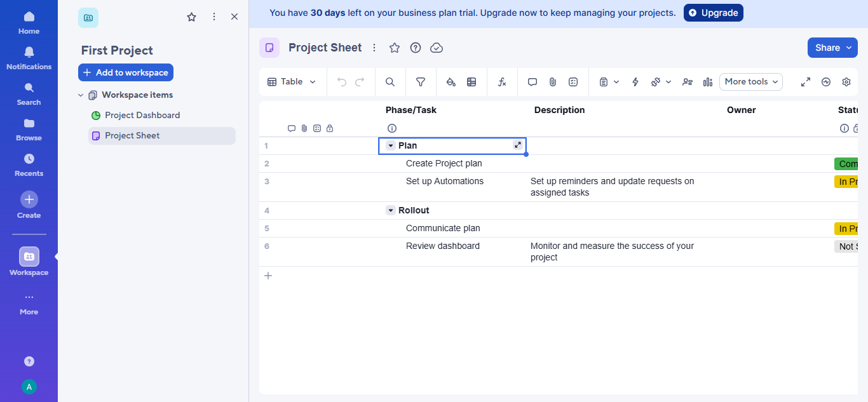Open the formula fx tool
Viewport: 868px width, 402px height.
(x=502, y=82)
